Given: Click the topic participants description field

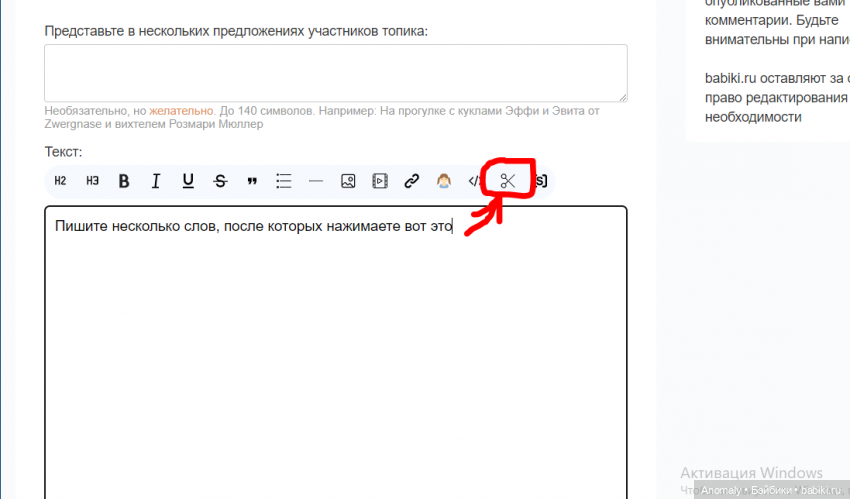Looking at the screenshot, I should [x=335, y=72].
